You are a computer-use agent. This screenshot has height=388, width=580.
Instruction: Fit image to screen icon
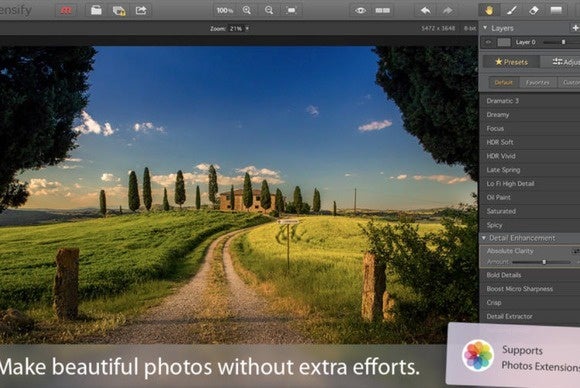[291, 10]
